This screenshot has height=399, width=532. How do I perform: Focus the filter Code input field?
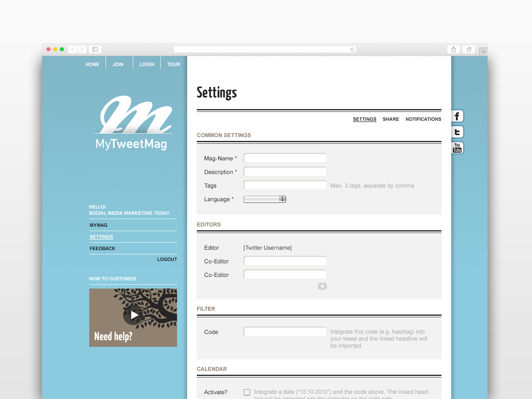[285, 331]
